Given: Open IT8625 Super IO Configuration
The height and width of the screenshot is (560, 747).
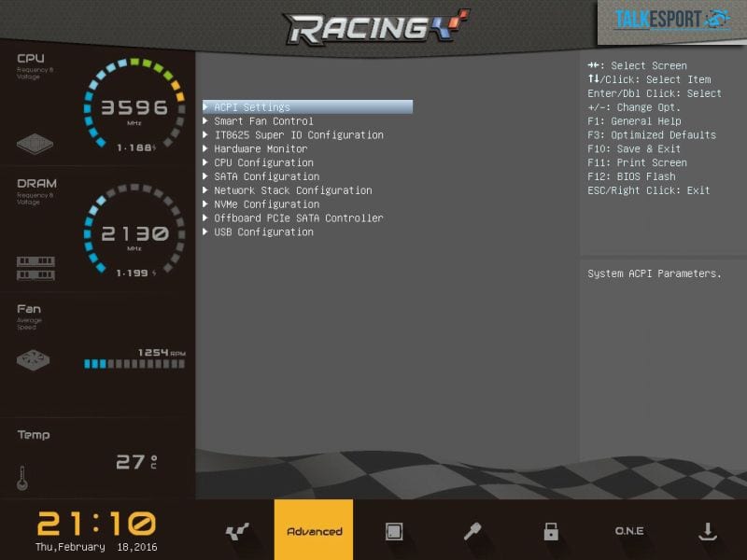Looking at the screenshot, I should click(x=298, y=135).
